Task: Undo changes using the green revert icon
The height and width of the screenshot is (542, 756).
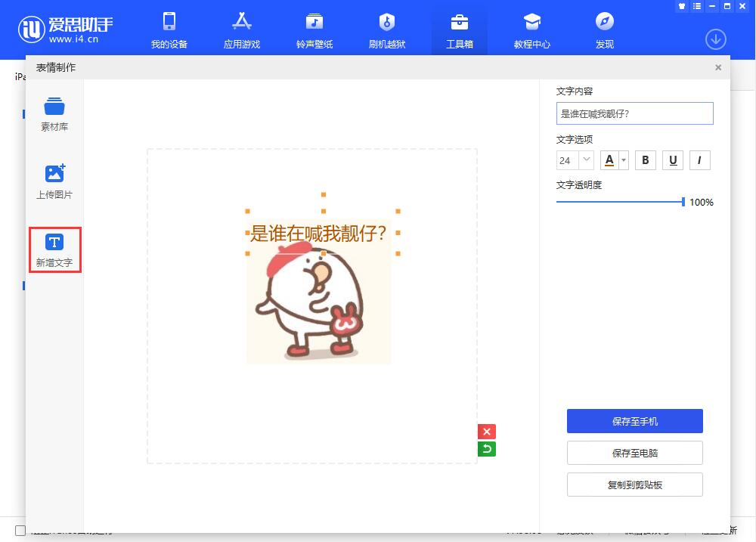Action: (487, 448)
